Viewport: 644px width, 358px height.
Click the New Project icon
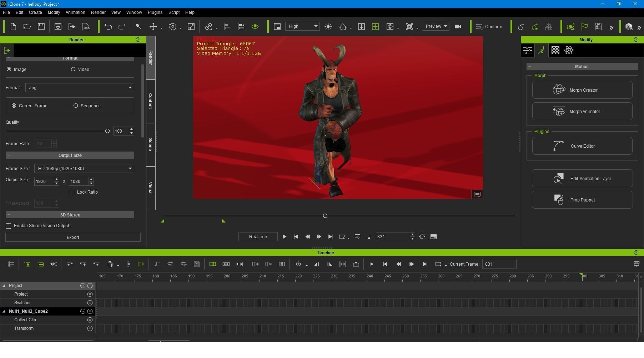click(13, 27)
